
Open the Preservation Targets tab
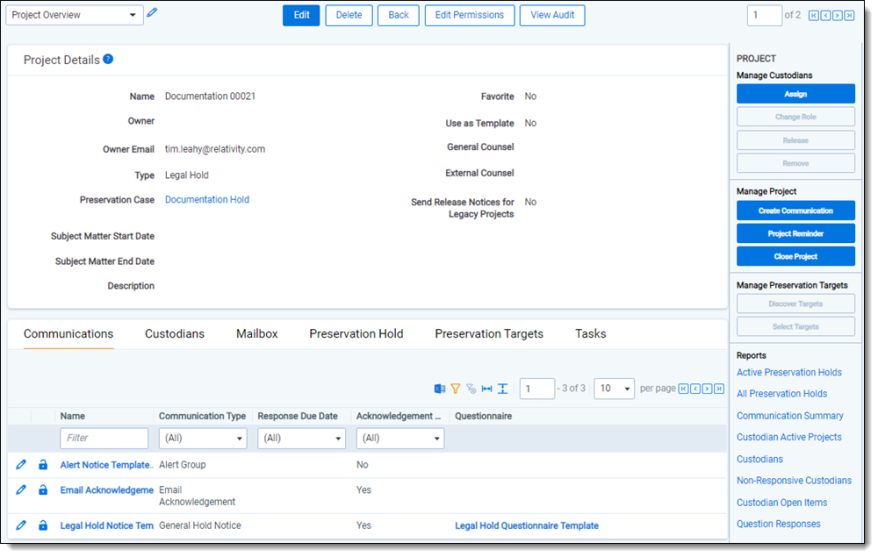point(489,334)
